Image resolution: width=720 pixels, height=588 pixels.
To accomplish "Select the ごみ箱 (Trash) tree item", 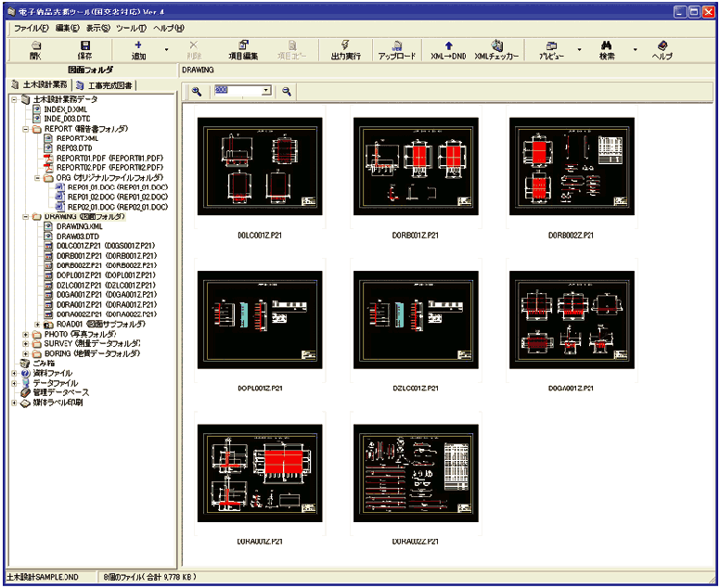I will click(43, 364).
